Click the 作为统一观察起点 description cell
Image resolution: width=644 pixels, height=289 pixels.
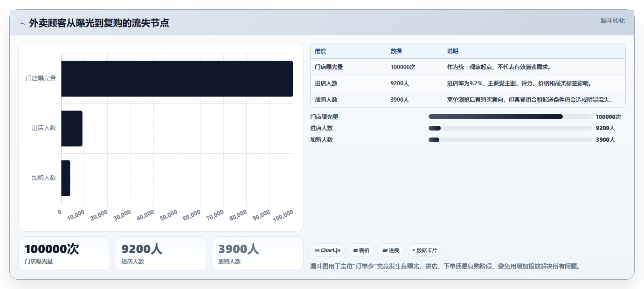point(499,67)
